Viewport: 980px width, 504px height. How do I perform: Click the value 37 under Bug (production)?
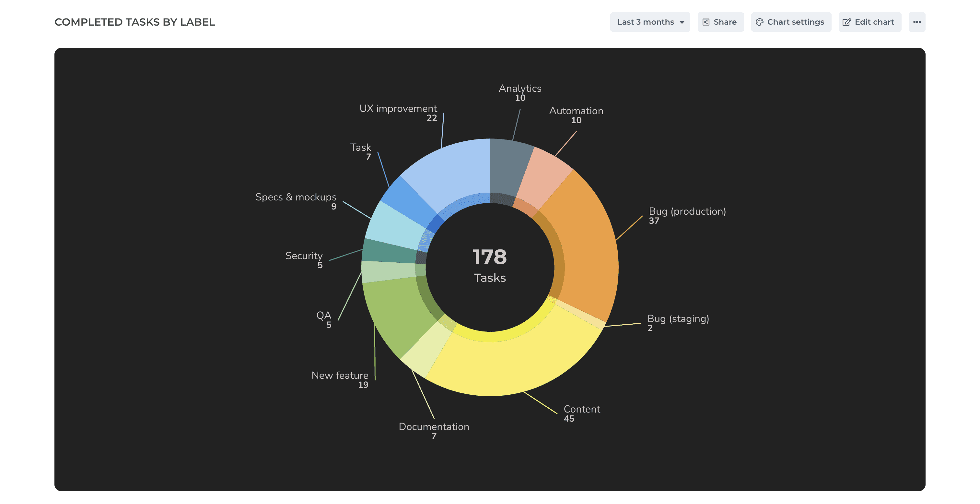654,221
